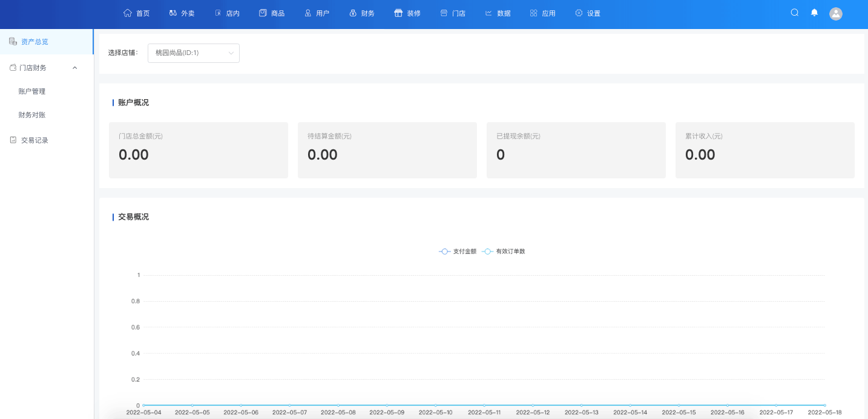Click the 外卖 delivery scooter icon
Image resolution: width=868 pixels, height=419 pixels.
click(x=173, y=13)
